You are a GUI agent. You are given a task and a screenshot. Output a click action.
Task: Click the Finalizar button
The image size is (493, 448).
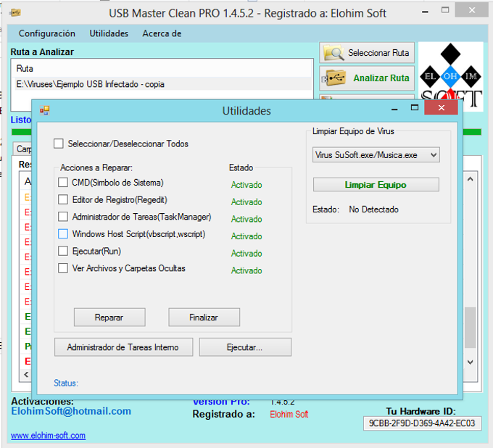(204, 318)
